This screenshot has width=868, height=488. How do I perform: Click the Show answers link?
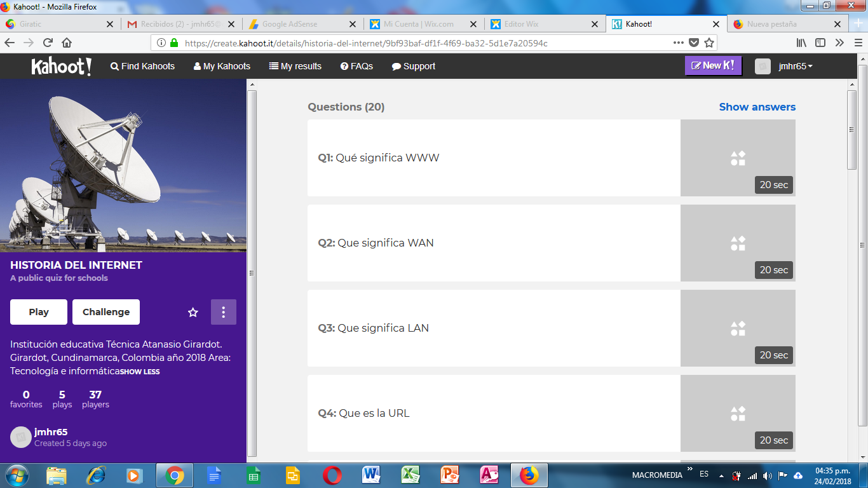click(757, 107)
